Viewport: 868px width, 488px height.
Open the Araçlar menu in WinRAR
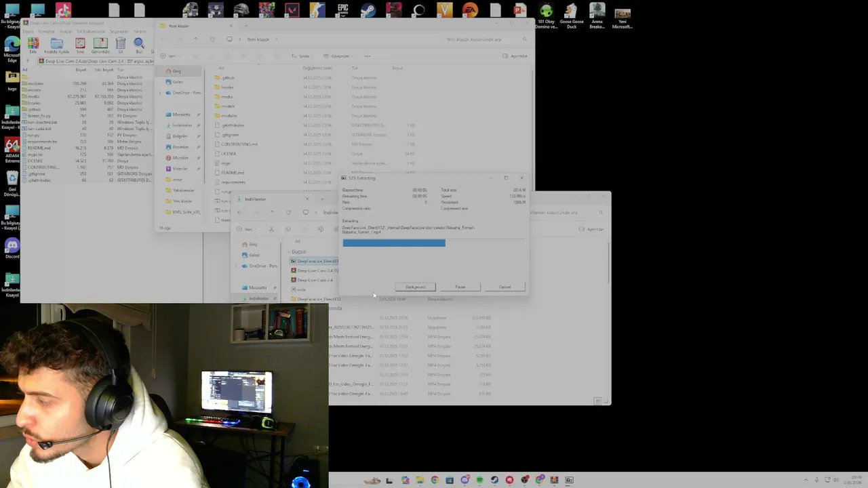(66, 31)
